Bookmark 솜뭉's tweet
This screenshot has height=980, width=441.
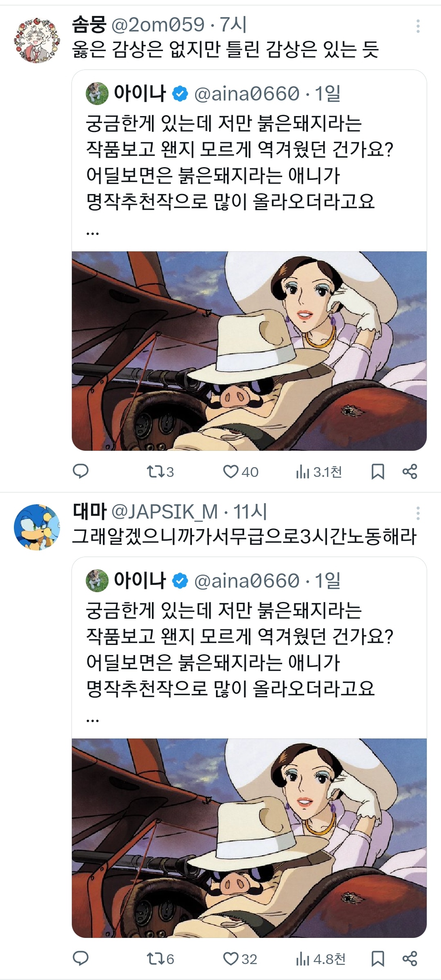tap(378, 472)
